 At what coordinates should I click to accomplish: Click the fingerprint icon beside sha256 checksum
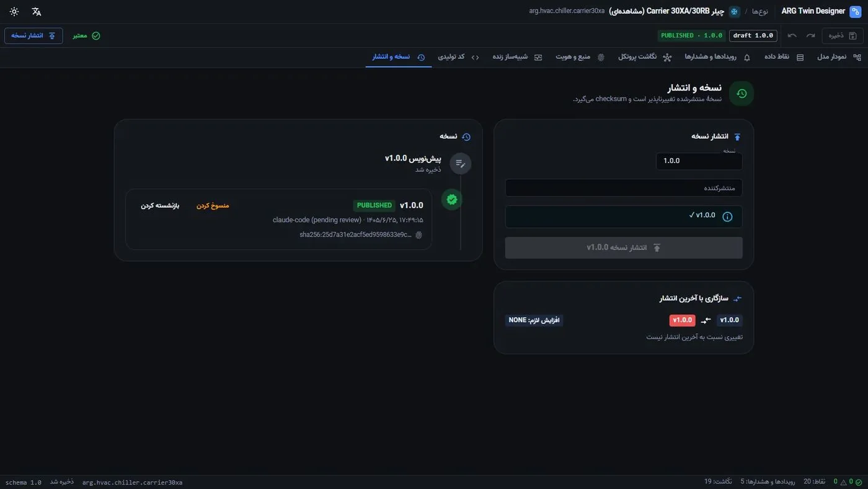[x=418, y=235]
